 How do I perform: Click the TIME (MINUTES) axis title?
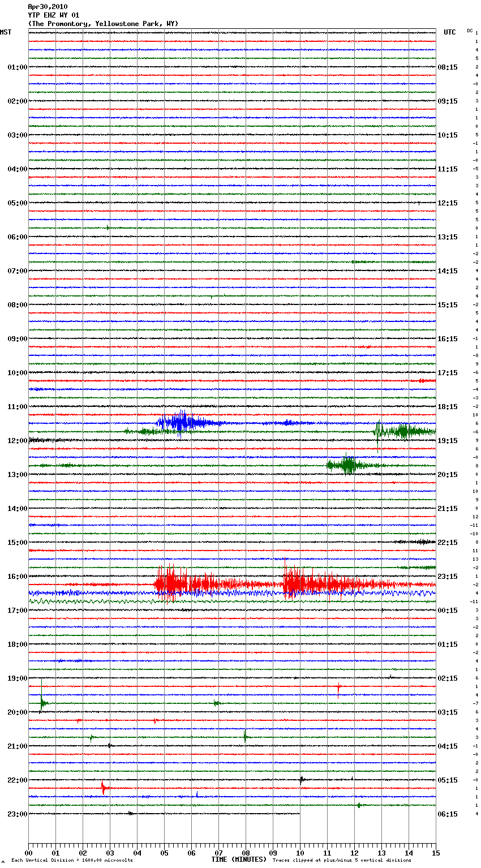(239, 860)
